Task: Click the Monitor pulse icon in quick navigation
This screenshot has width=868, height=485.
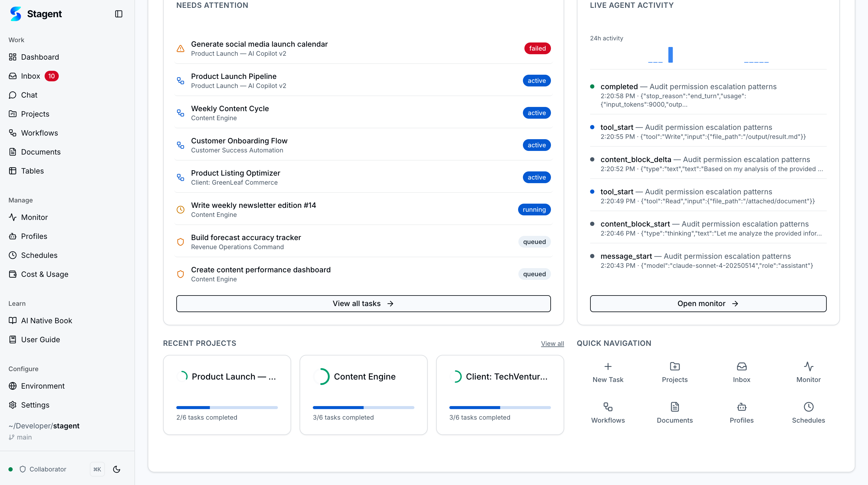Action: [x=808, y=366]
